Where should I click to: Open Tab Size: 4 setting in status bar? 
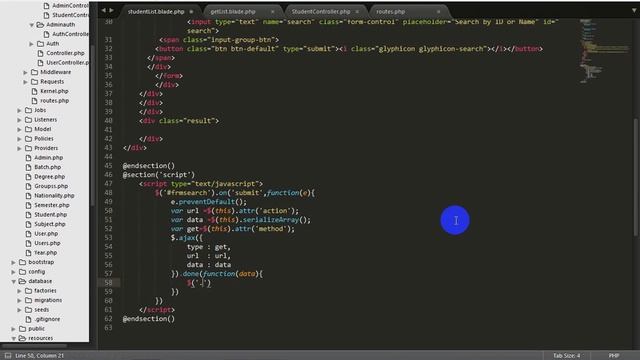click(x=567, y=356)
